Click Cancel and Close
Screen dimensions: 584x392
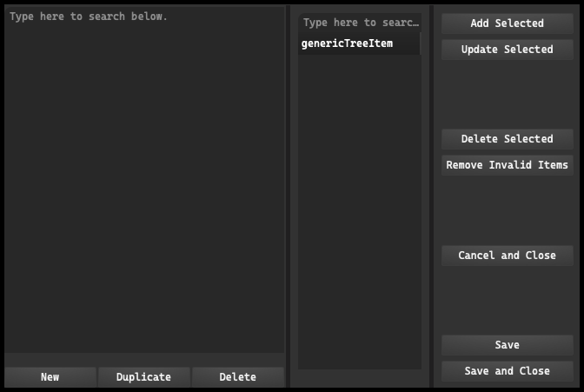pos(507,256)
